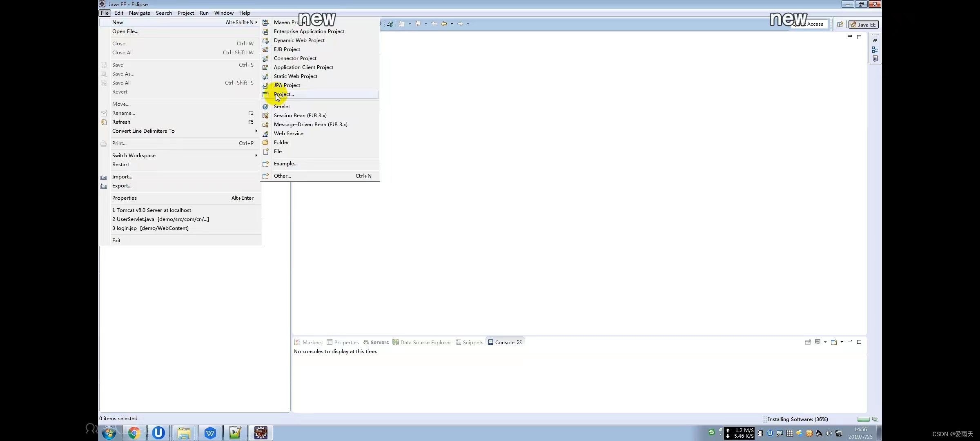
Task: Choose Dynamic Web Project from New submenu
Action: (x=299, y=40)
